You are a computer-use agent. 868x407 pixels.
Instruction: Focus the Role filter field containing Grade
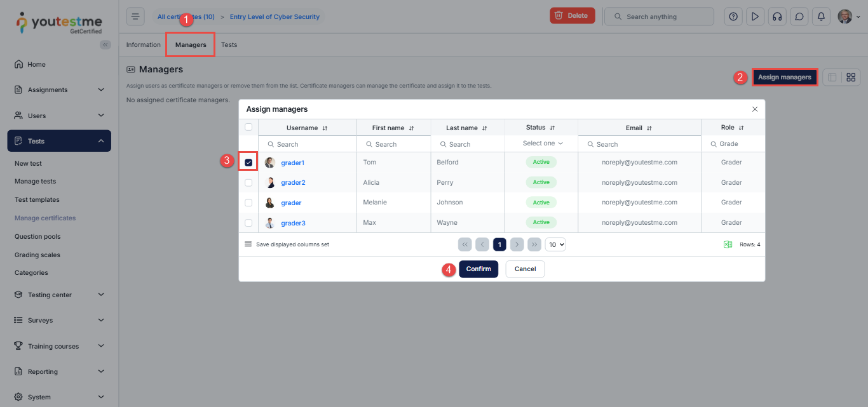coord(733,143)
